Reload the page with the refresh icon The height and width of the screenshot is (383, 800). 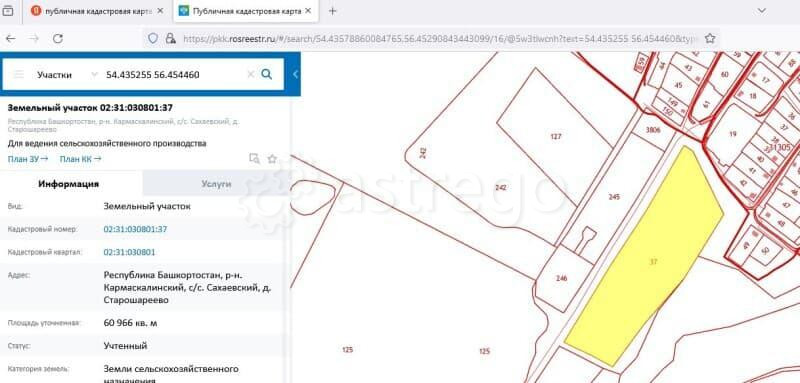58,39
